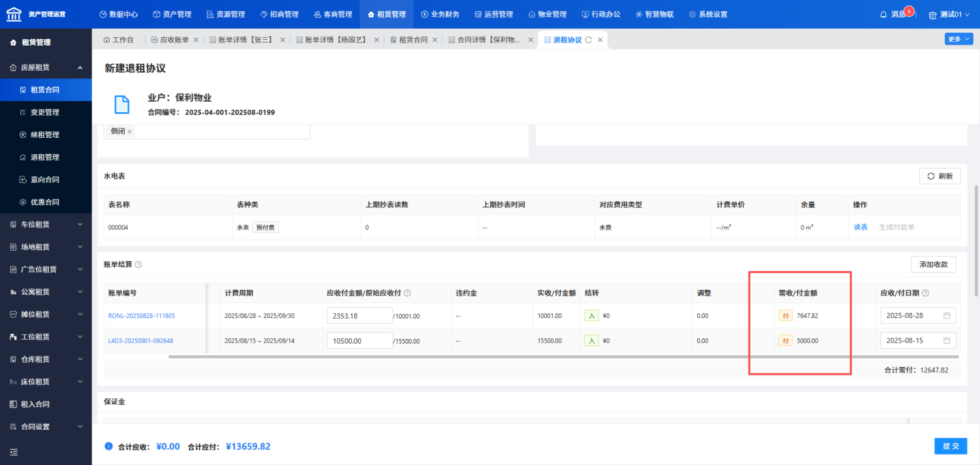Close the 账单详情【杨国艺】 tab
Screen dimensions: 980x465
tap(376, 40)
